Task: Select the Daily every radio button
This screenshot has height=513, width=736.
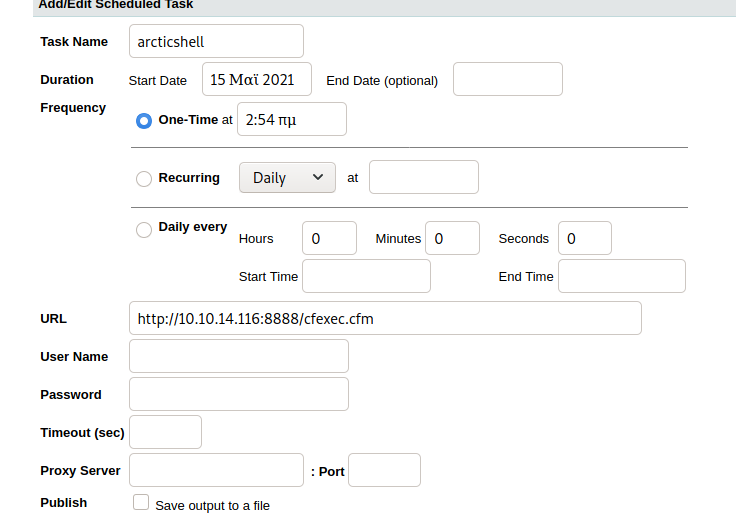Action: click(144, 230)
